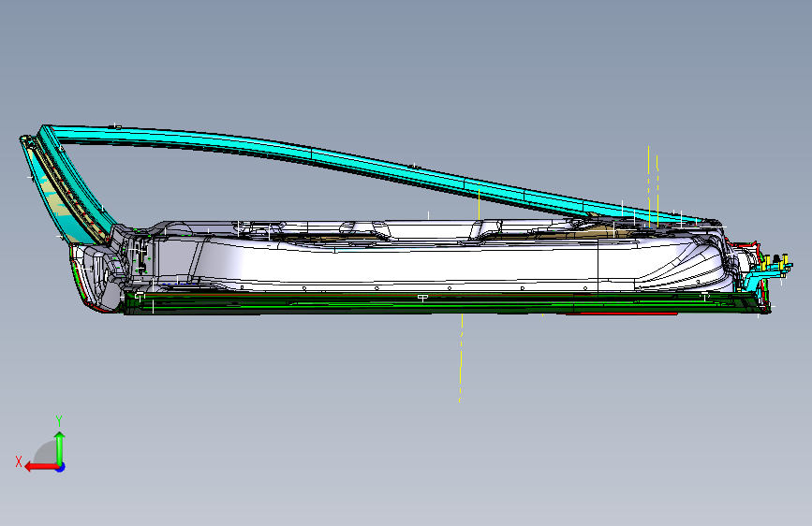Image resolution: width=812 pixels, height=526 pixels.
Task: Click the green Y axis arrow of the triad
Action: click(x=60, y=447)
